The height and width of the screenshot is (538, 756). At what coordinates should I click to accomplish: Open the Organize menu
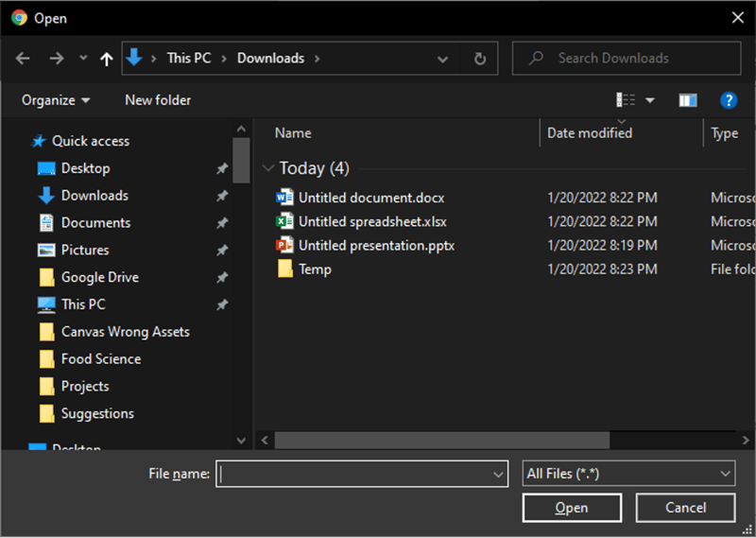(x=56, y=100)
